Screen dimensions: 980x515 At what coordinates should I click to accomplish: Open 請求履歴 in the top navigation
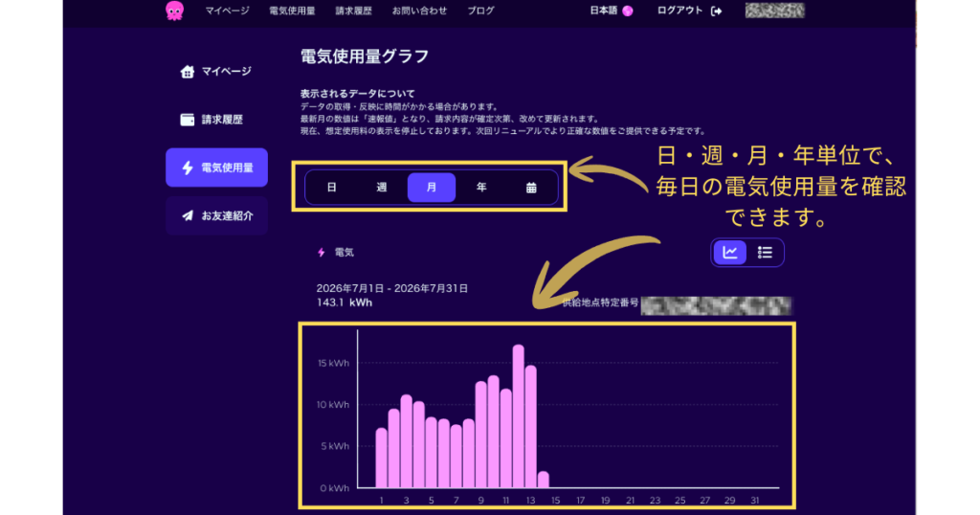[353, 11]
